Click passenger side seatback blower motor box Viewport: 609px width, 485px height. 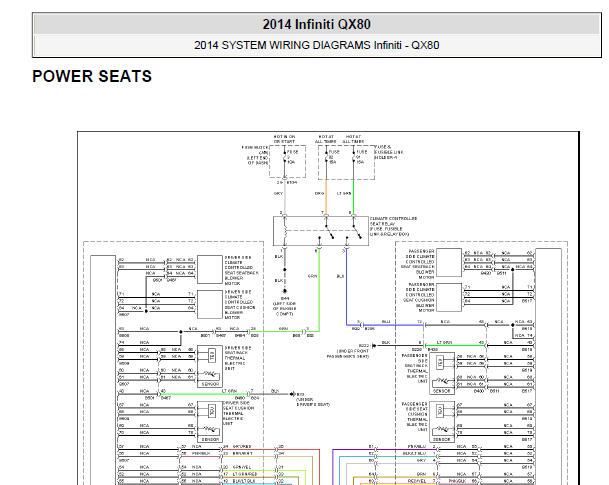click(x=449, y=262)
